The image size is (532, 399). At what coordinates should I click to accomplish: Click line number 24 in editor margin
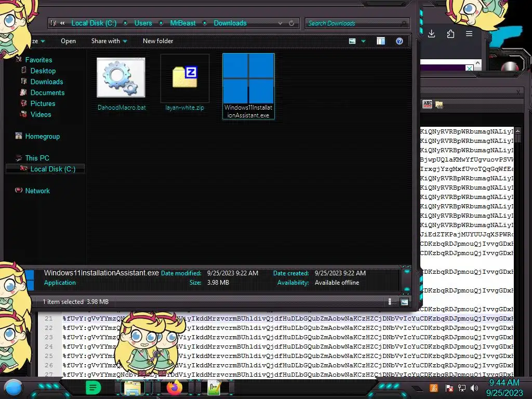[49, 347]
